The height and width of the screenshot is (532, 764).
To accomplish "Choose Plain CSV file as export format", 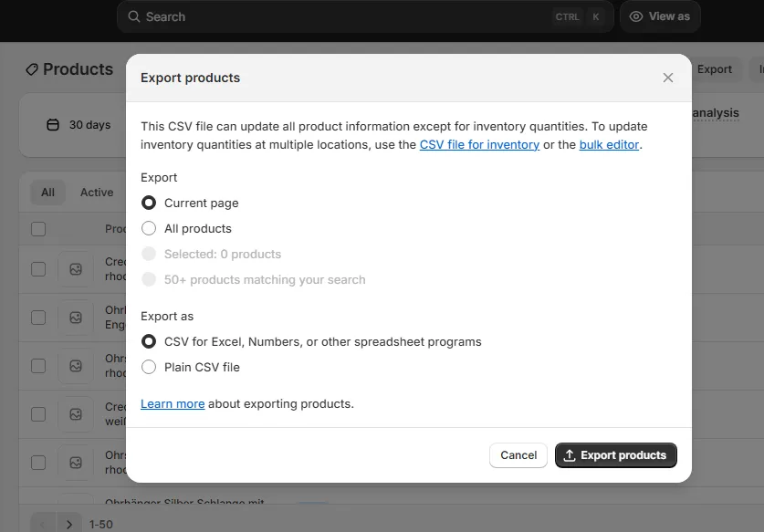I will pyautogui.click(x=148, y=367).
